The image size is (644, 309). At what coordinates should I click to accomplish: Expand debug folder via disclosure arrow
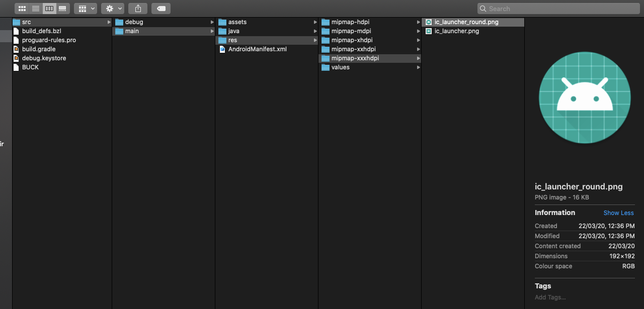212,22
